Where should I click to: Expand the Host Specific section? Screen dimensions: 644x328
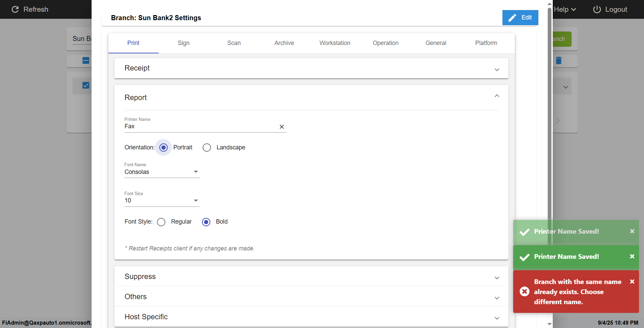tap(497, 318)
